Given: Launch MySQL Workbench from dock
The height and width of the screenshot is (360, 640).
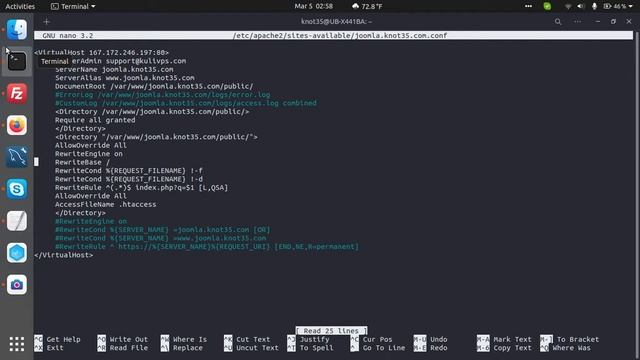Looking at the screenshot, I should click(17, 157).
